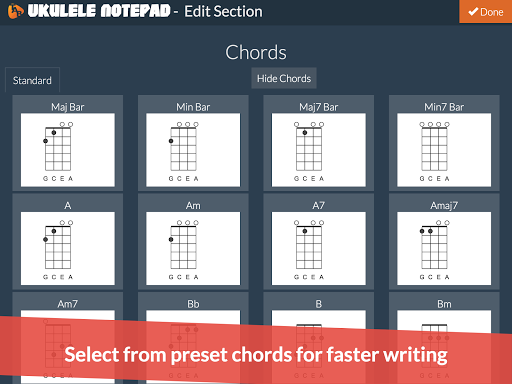Click the Edit Section header label
This screenshot has height=384, width=512.
223,11
